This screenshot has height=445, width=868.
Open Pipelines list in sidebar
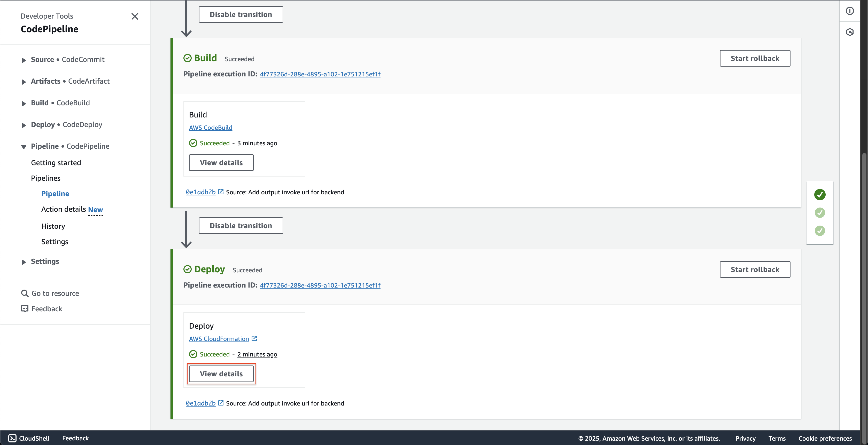pyautogui.click(x=46, y=178)
